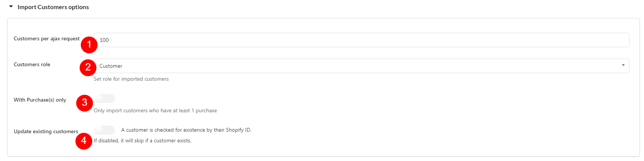
Task: Click the red number 2 badge
Action: [x=88, y=67]
